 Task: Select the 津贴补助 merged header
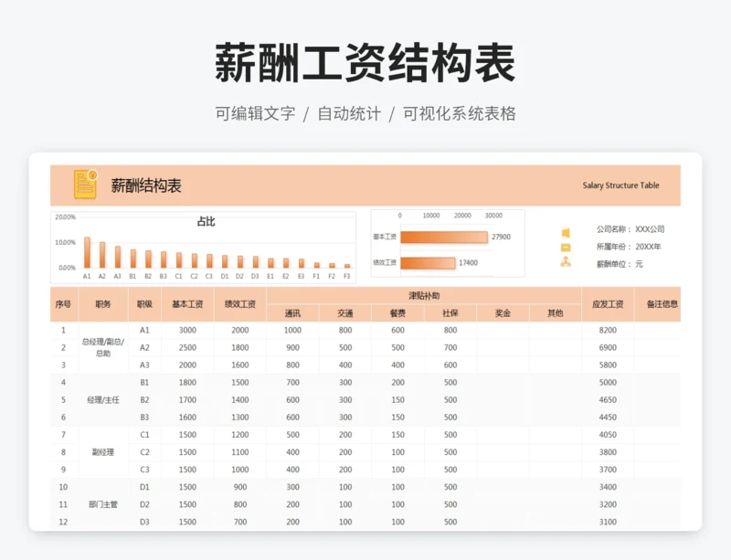(x=424, y=296)
